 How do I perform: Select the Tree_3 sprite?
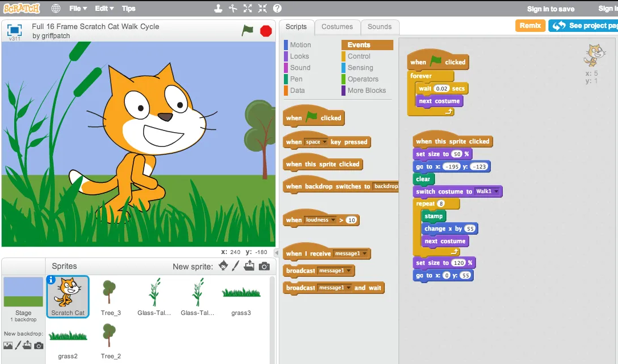click(x=111, y=297)
